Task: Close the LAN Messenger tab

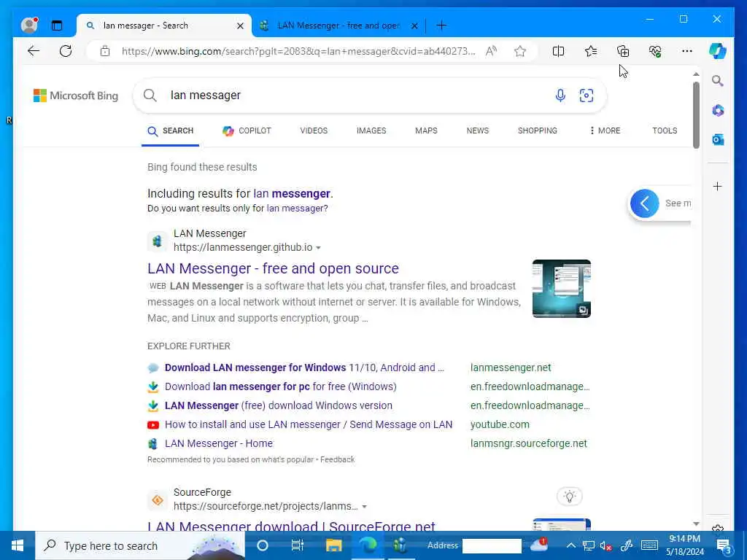Action: [x=414, y=26]
